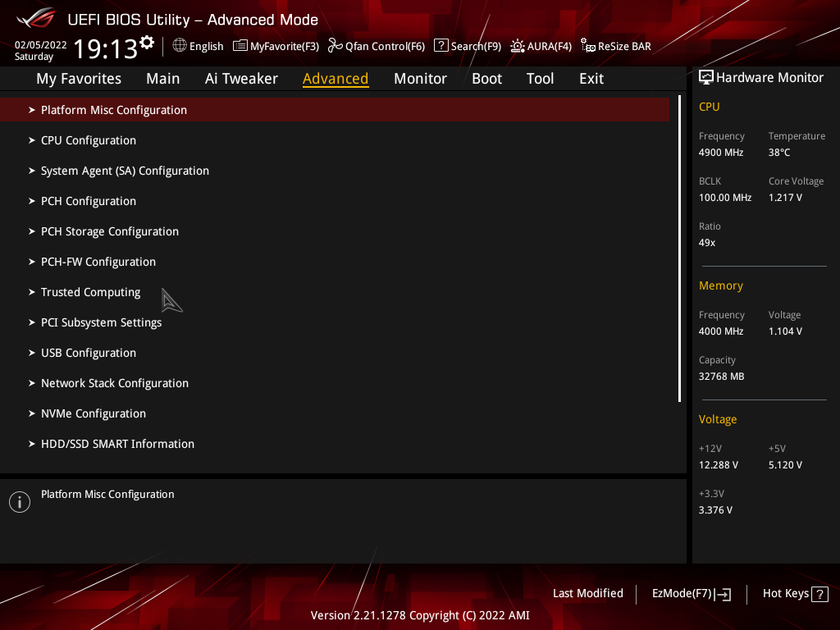
Task: Click the Hardware Monitor display icon
Action: pos(706,78)
